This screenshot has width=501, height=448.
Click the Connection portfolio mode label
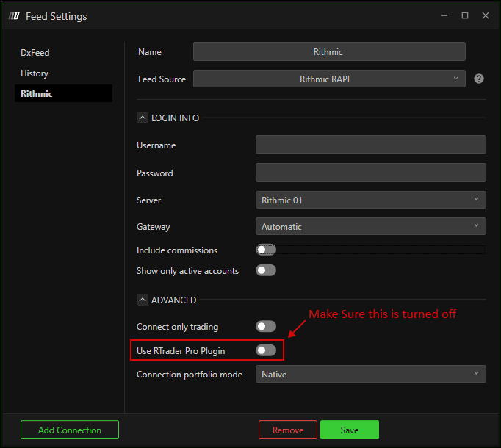point(190,374)
